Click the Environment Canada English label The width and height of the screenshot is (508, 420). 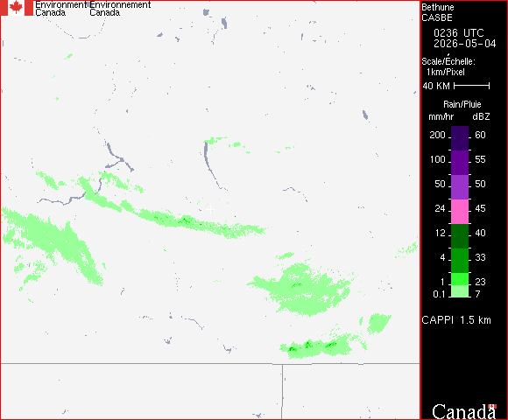[x=60, y=9]
